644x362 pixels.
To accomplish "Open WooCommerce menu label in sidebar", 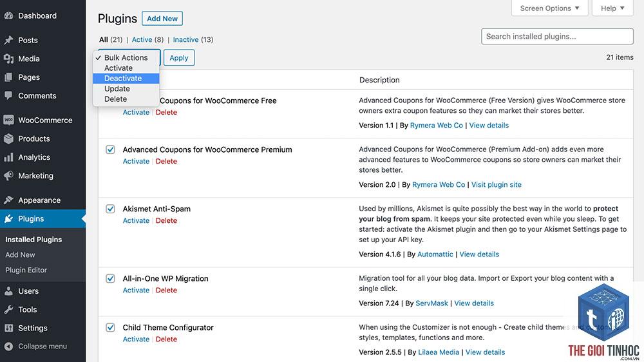I will [x=45, y=120].
